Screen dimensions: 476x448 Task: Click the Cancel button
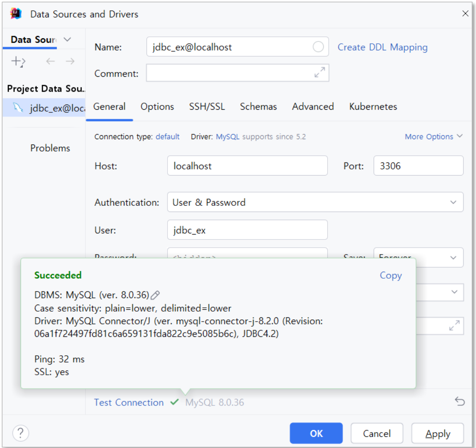377,433
